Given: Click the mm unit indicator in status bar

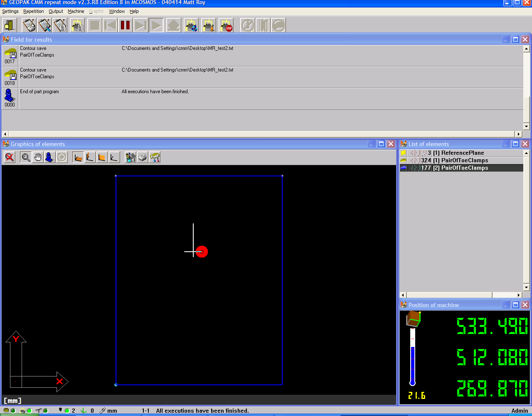Looking at the screenshot, I should (112, 411).
